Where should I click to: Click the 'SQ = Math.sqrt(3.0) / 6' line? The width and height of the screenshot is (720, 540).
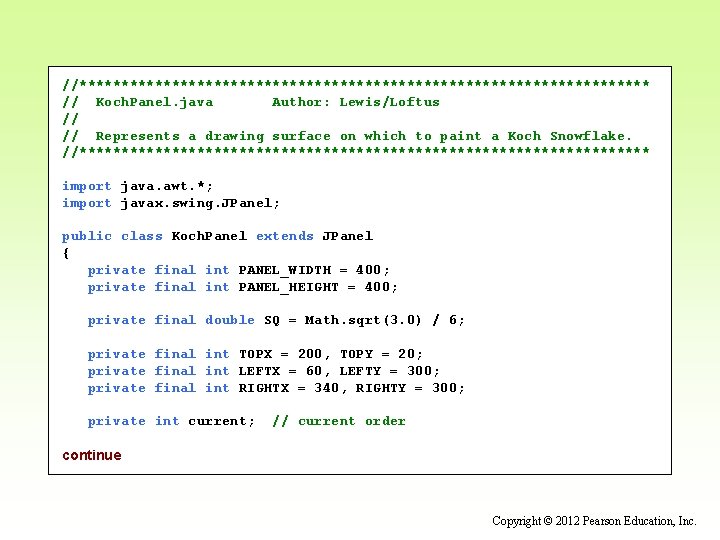coord(276,320)
